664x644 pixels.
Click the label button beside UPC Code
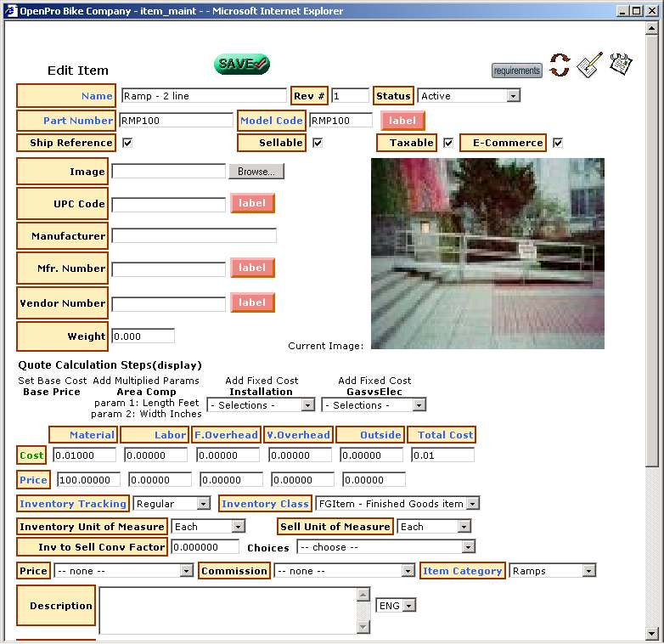click(252, 204)
